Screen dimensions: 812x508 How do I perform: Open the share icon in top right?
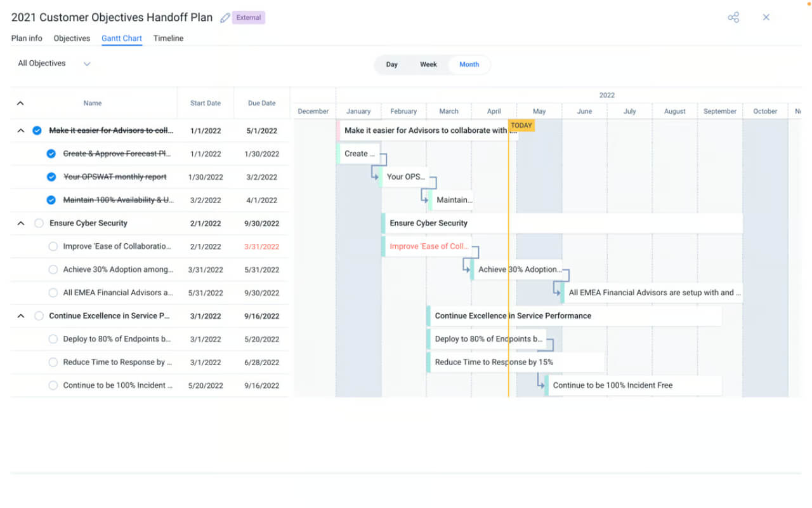(x=733, y=17)
